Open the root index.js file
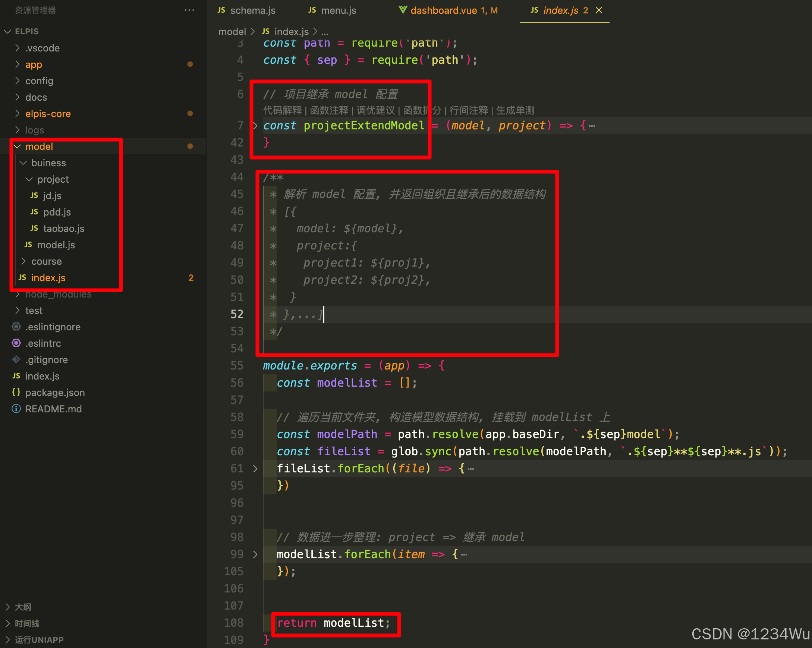The image size is (812, 648). pos(42,376)
